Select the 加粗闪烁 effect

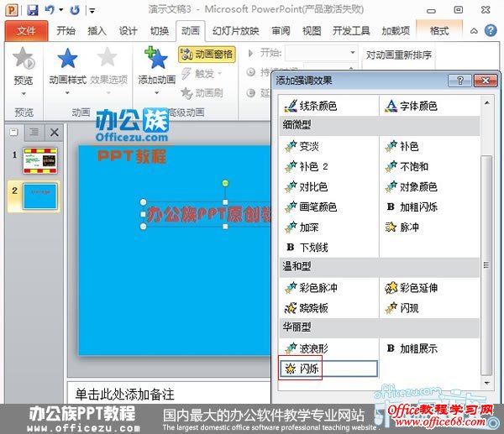click(x=428, y=207)
